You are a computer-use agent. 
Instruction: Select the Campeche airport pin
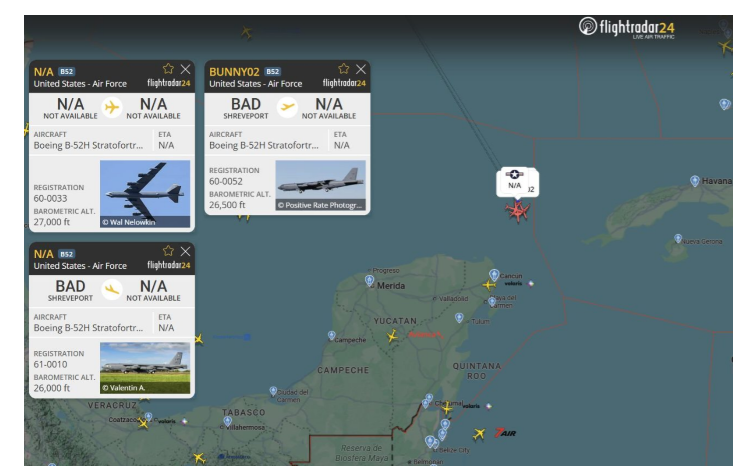331,335
